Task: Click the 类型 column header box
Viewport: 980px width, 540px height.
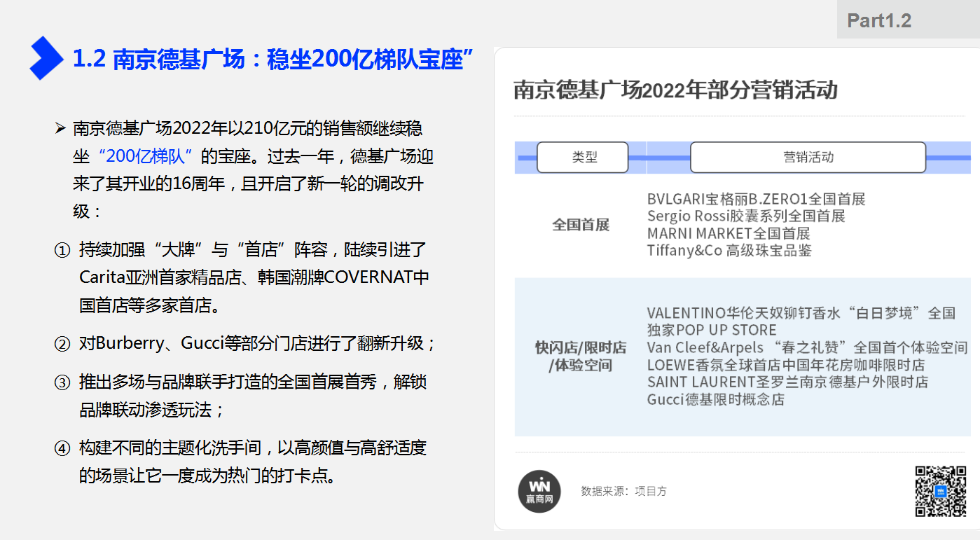Action: tap(583, 158)
